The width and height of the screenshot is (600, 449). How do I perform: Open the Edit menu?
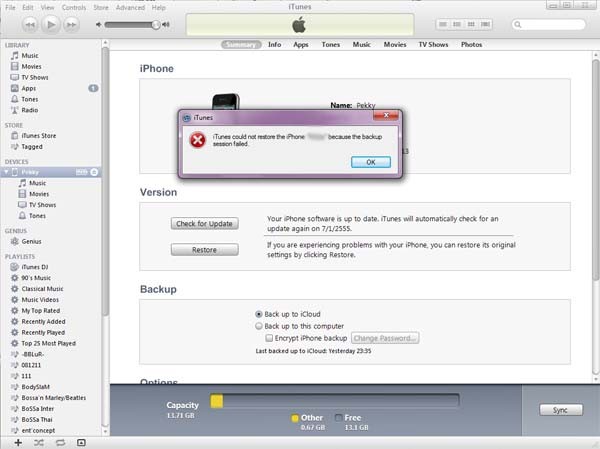point(28,7)
